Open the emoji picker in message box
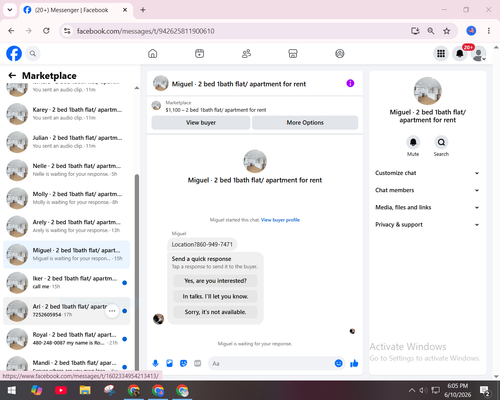The height and width of the screenshot is (400, 500). pos(338,363)
